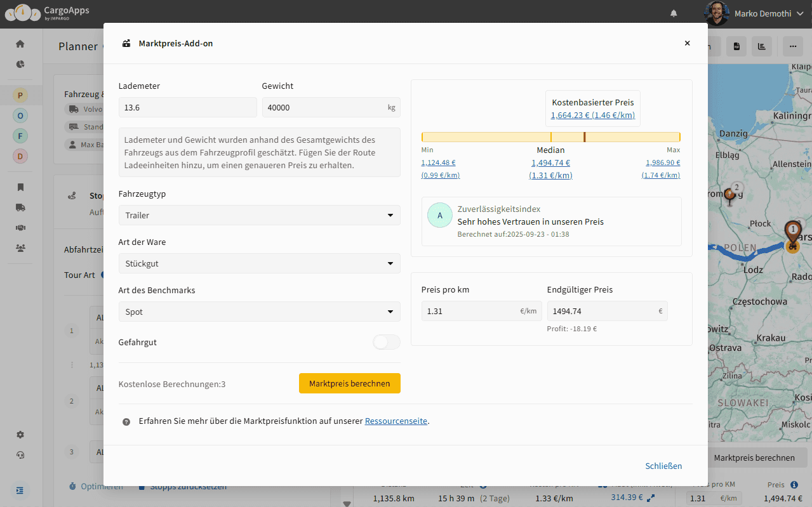
Task: Open the Art des Benchmarks Spot dropdown
Action: pos(259,312)
